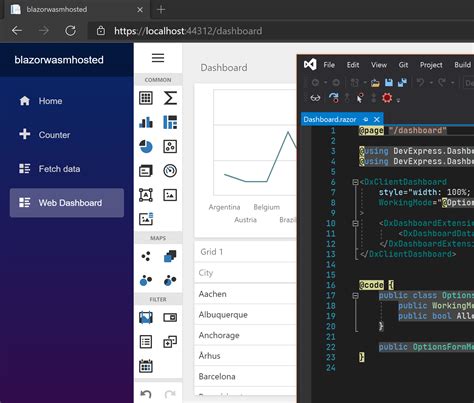
Task: Add an Image item from toolbox
Action: tap(170, 195)
